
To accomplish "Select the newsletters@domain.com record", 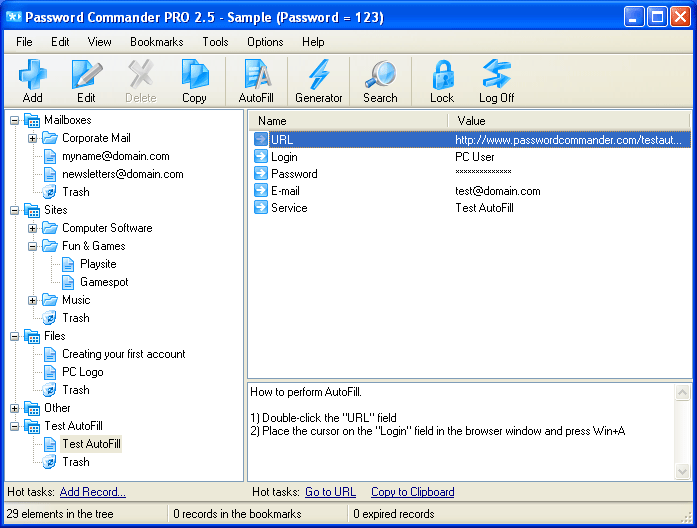I will tap(123, 174).
